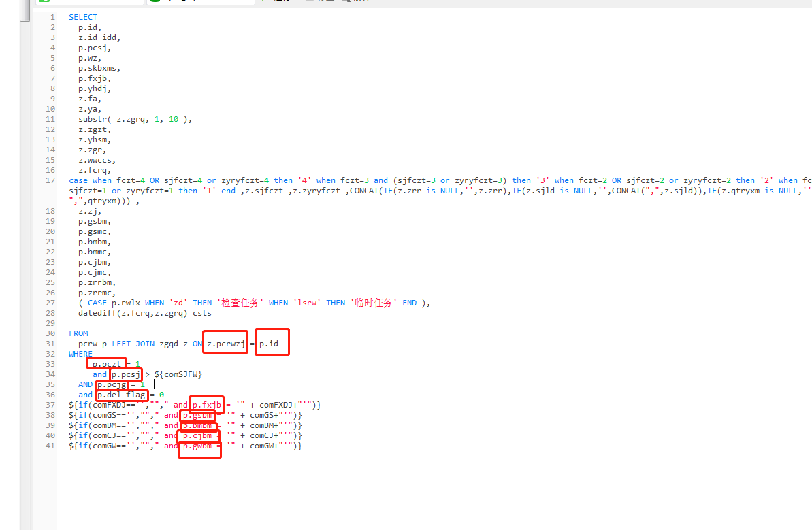Click the LEFT JOIN keywords on line 31

point(133,344)
